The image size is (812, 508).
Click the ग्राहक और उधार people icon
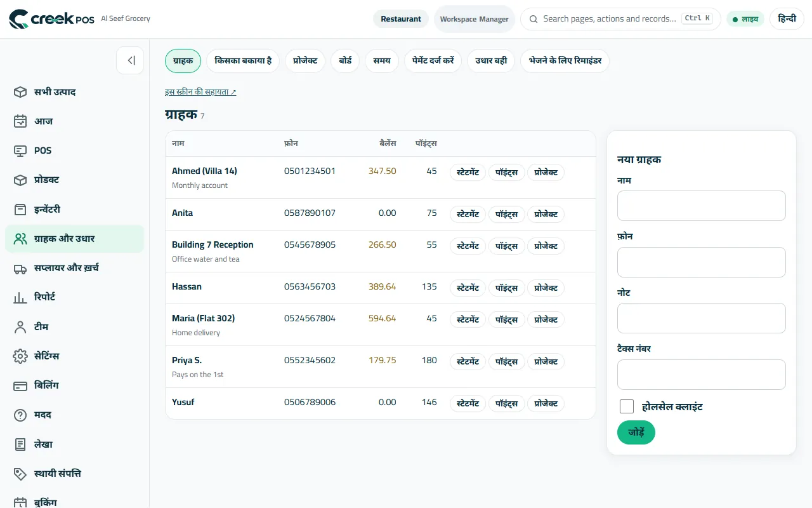[x=20, y=239]
